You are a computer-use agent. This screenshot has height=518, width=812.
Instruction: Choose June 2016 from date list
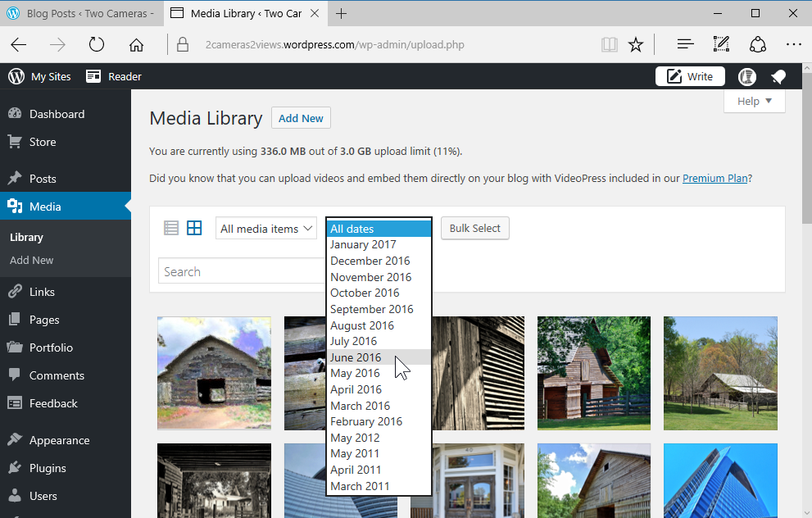(x=356, y=357)
